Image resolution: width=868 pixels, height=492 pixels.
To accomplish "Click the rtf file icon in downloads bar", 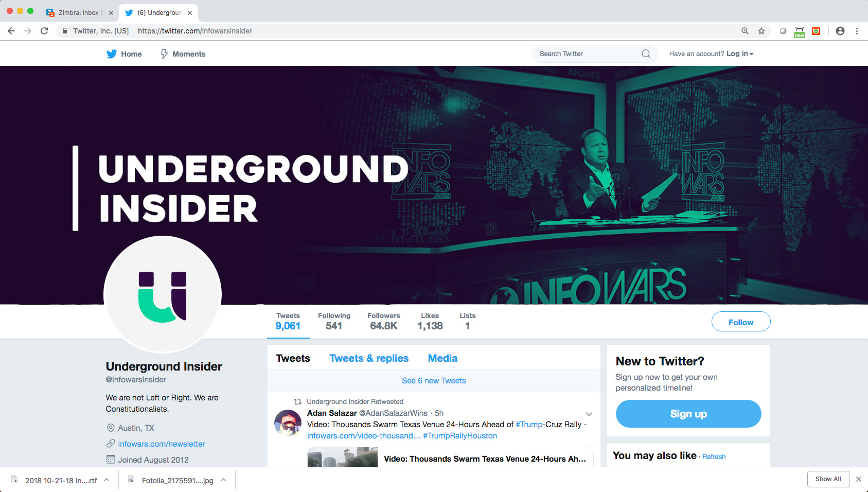I will point(14,480).
